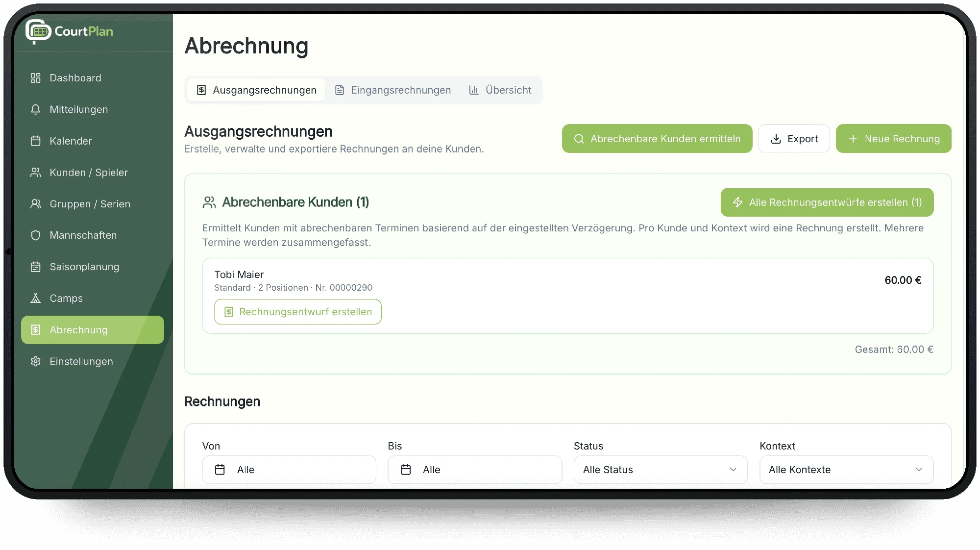980x550 pixels.
Task: Click the receipt icon in Ausgangsrechnungen tab
Action: (201, 90)
